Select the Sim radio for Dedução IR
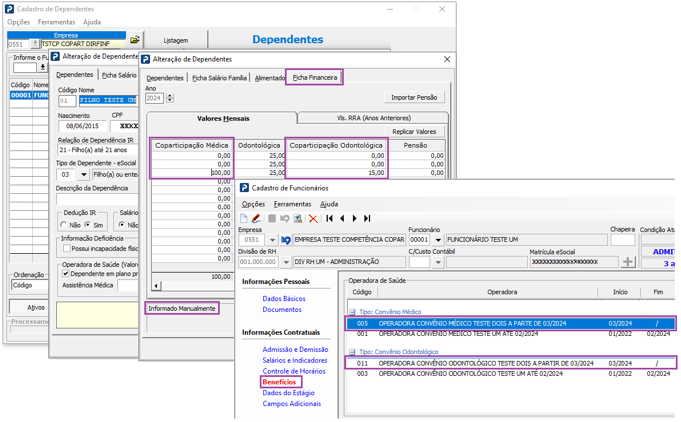Screen dimensions: 681x422 (87, 224)
